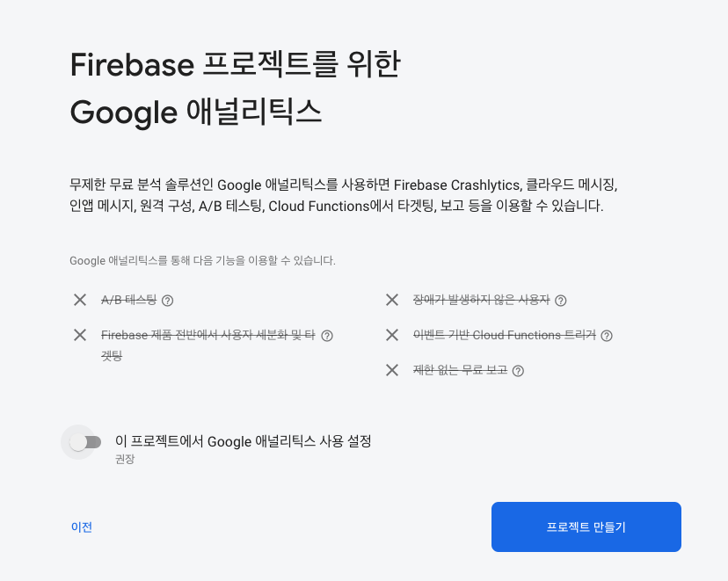Open help icon next to A/B 테스팅
Screen dimensions: 728x581
point(168,301)
